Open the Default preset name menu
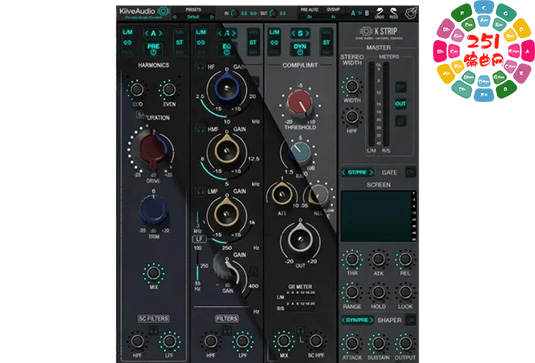This screenshot has height=363, width=535. (x=193, y=17)
